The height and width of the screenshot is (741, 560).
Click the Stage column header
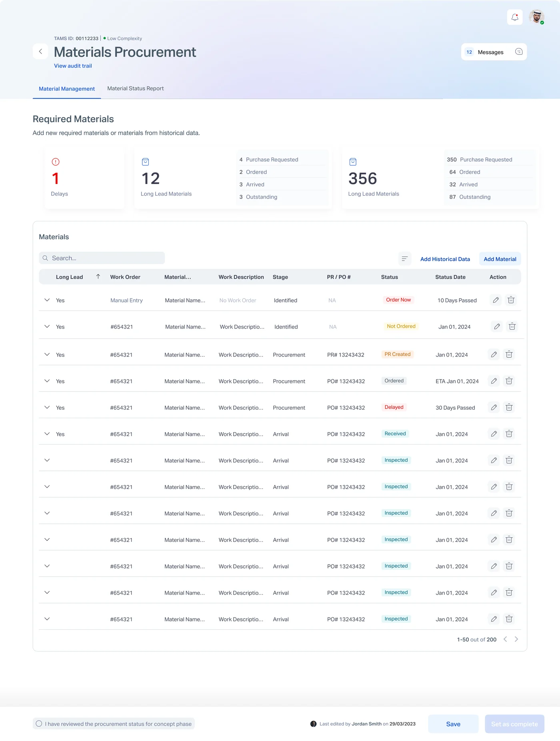(280, 277)
